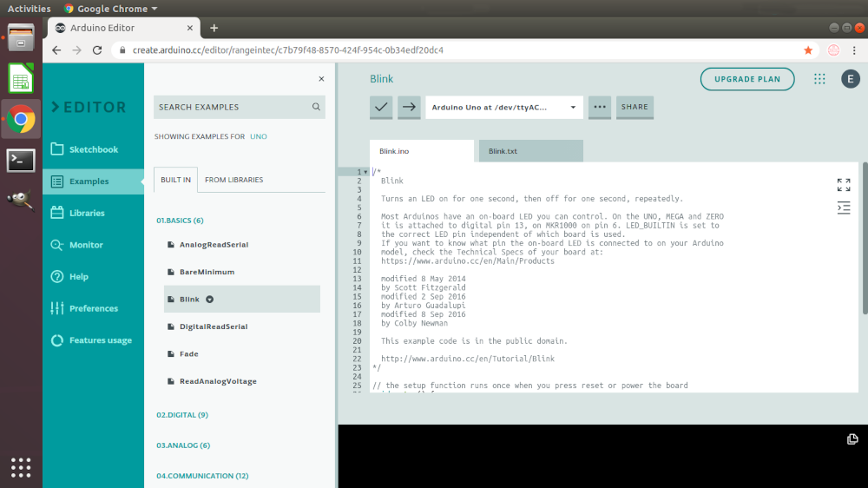Open Sketchbook in the sidebar
Viewport: 868px width, 488px height.
point(93,149)
